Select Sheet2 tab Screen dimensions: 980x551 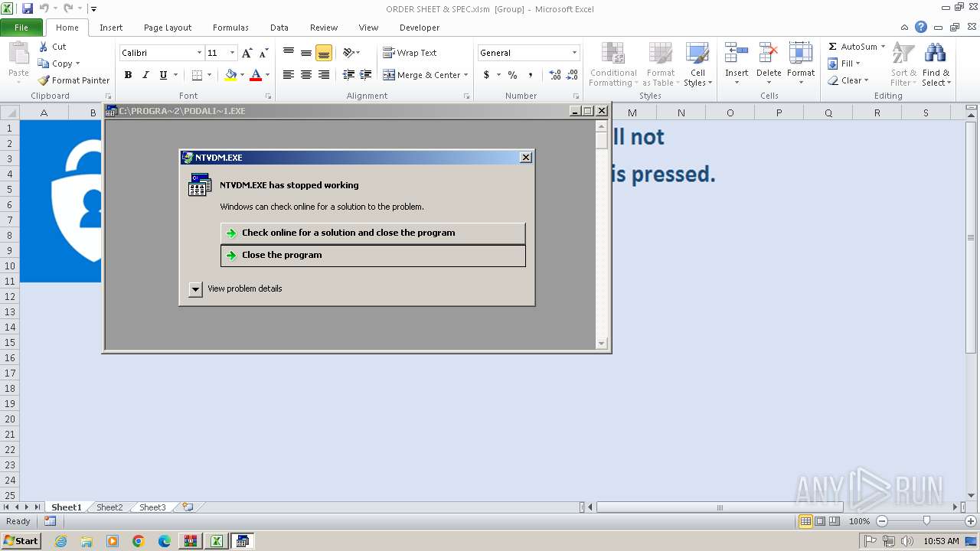pyautogui.click(x=109, y=507)
